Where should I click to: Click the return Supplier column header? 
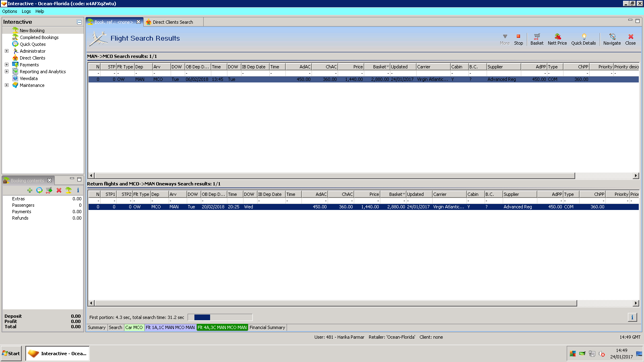point(520,194)
